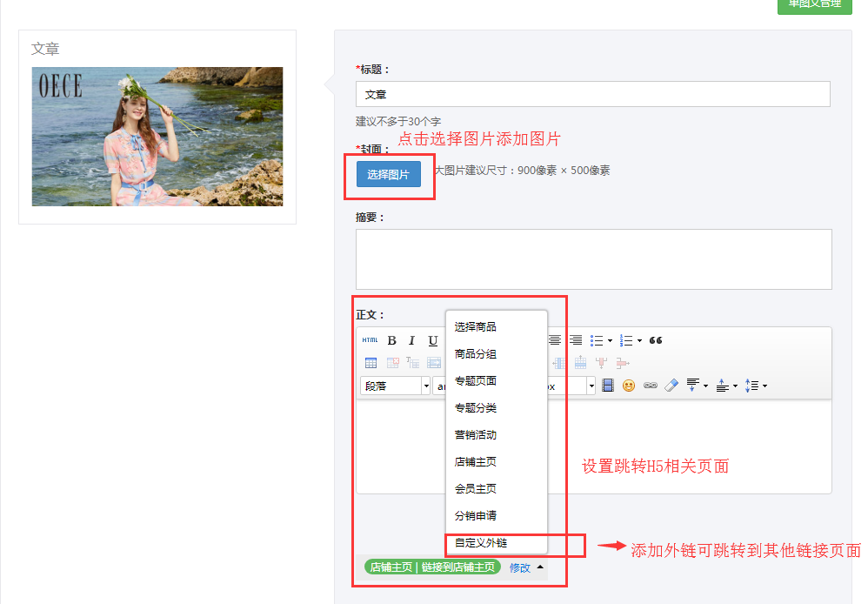This screenshot has height=604, width=868.
Task: Click the 选择图片 button
Action: pos(388,175)
